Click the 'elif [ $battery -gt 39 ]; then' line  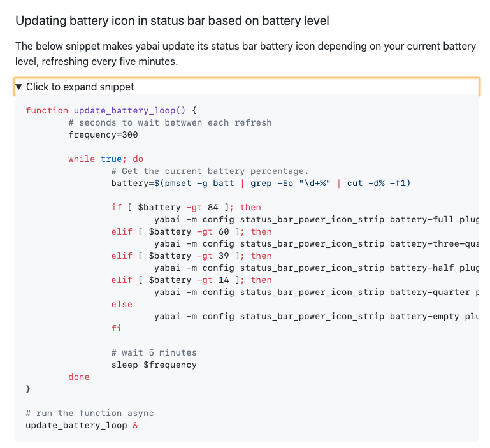[192, 256]
